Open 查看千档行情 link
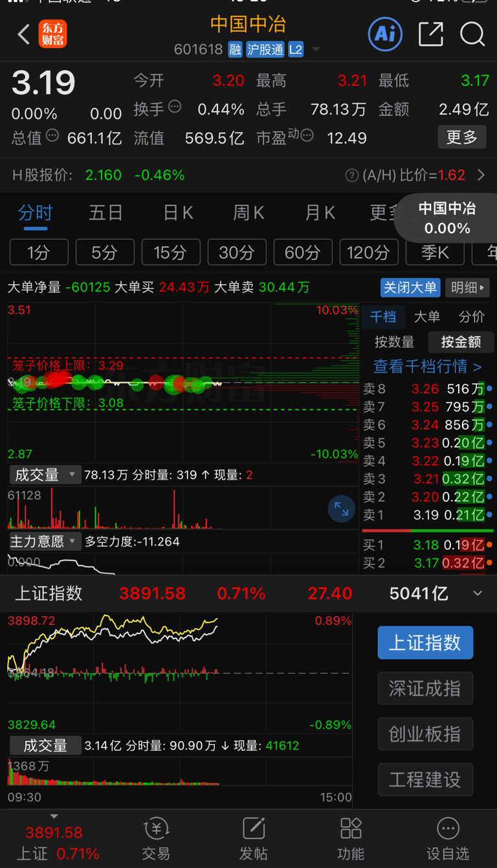This screenshot has height=868, width=497. click(x=427, y=367)
